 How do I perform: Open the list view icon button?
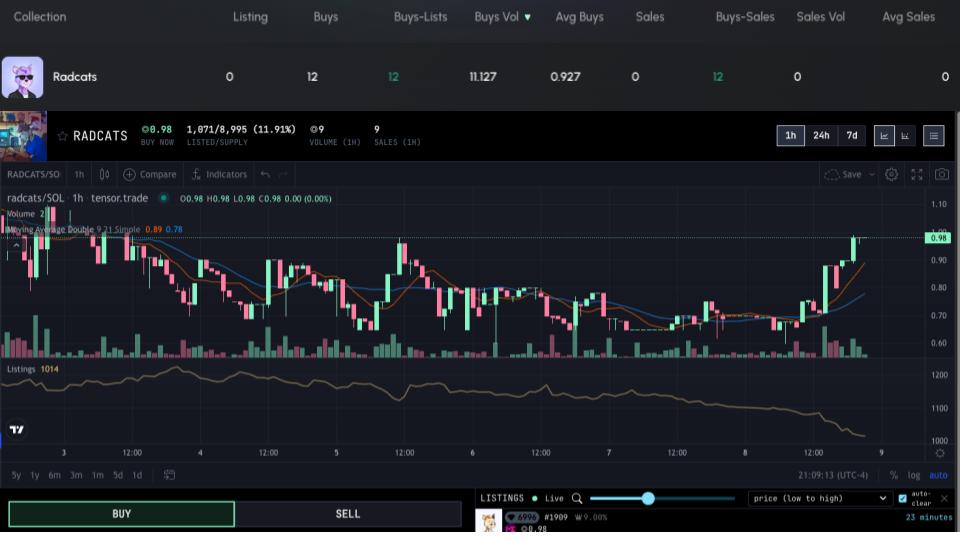tap(934, 136)
